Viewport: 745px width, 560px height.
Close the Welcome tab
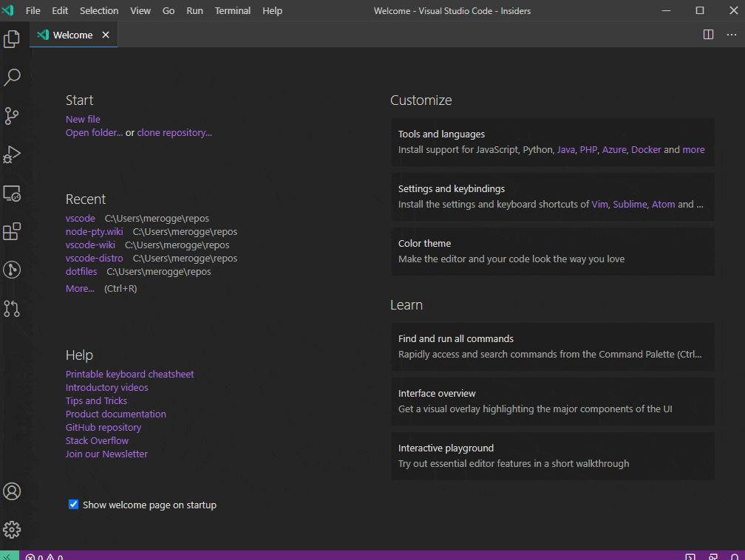click(x=105, y=34)
